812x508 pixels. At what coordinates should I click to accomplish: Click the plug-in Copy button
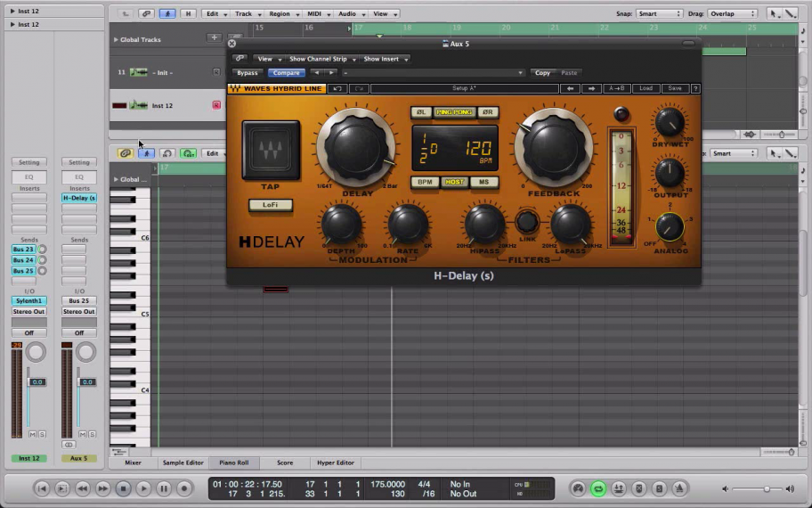point(542,73)
